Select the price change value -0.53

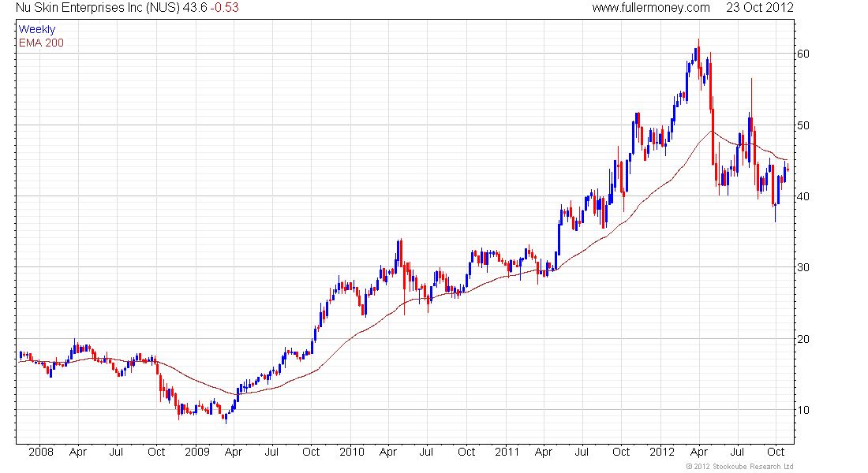point(224,8)
